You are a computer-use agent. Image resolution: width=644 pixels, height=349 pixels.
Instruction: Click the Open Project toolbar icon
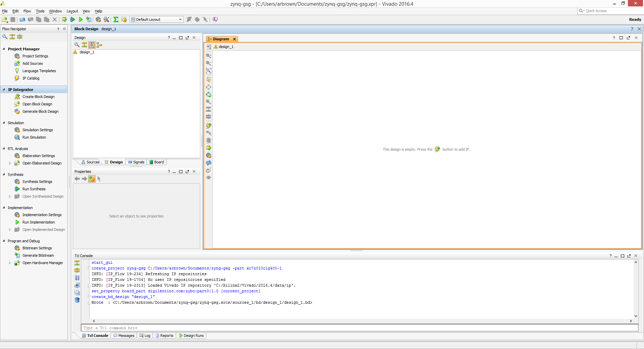tap(5, 20)
